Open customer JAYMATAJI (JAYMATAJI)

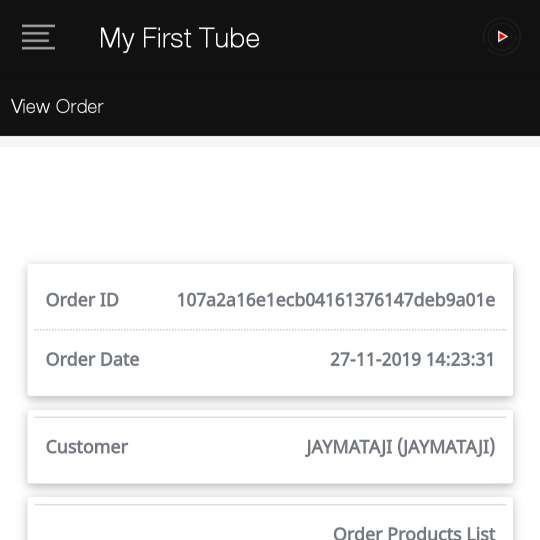coord(400,447)
